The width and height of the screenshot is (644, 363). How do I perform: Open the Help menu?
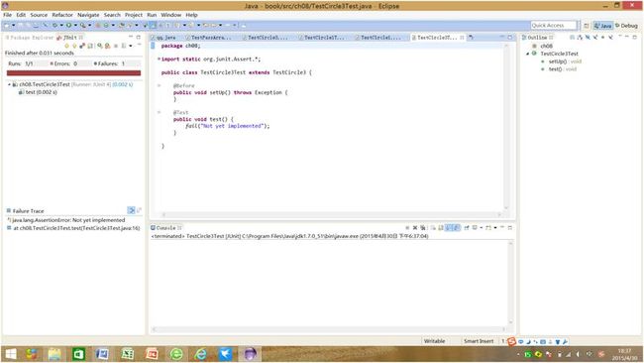[x=191, y=15]
